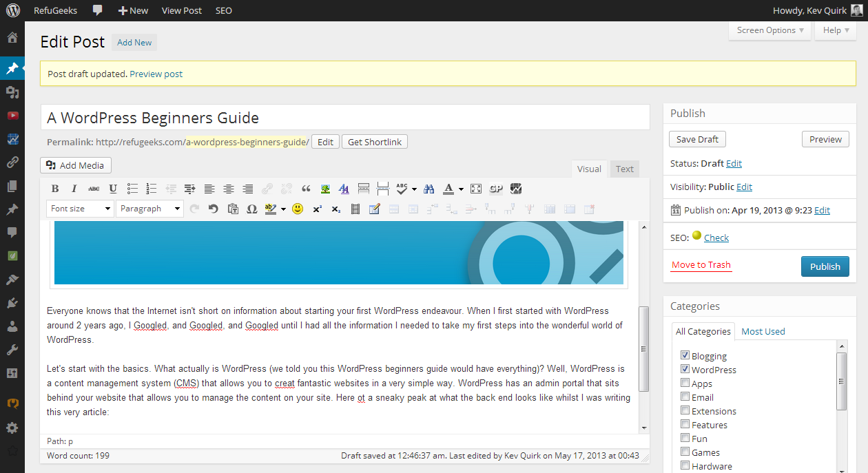The height and width of the screenshot is (473, 868).
Task: Switch to the Most Used categories tab
Action: click(763, 331)
